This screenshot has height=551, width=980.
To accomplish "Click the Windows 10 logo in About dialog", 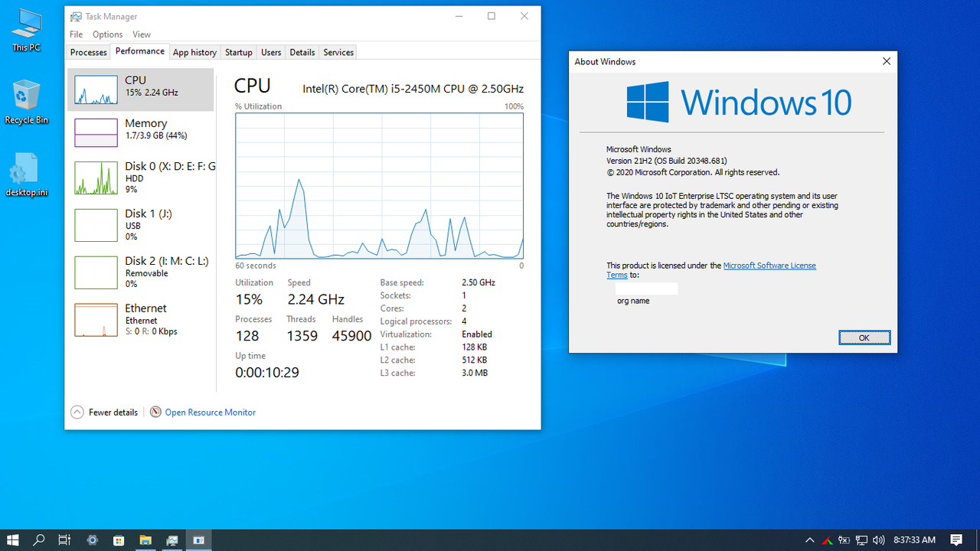I will coord(739,102).
